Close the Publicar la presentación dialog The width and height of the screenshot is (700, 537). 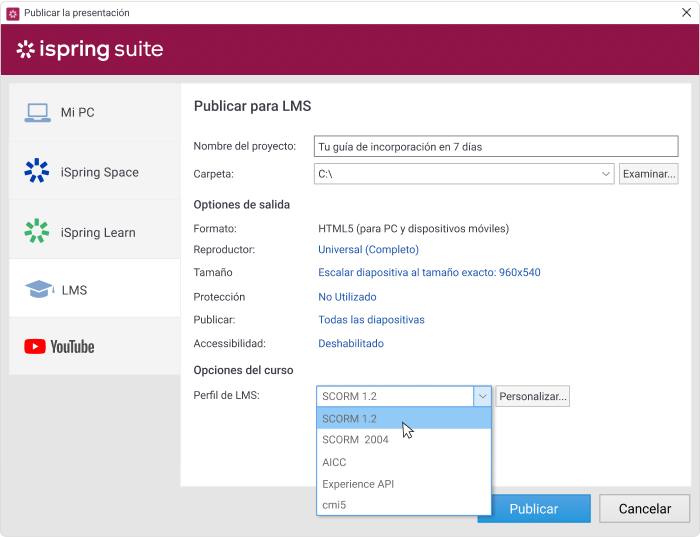tap(687, 12)
